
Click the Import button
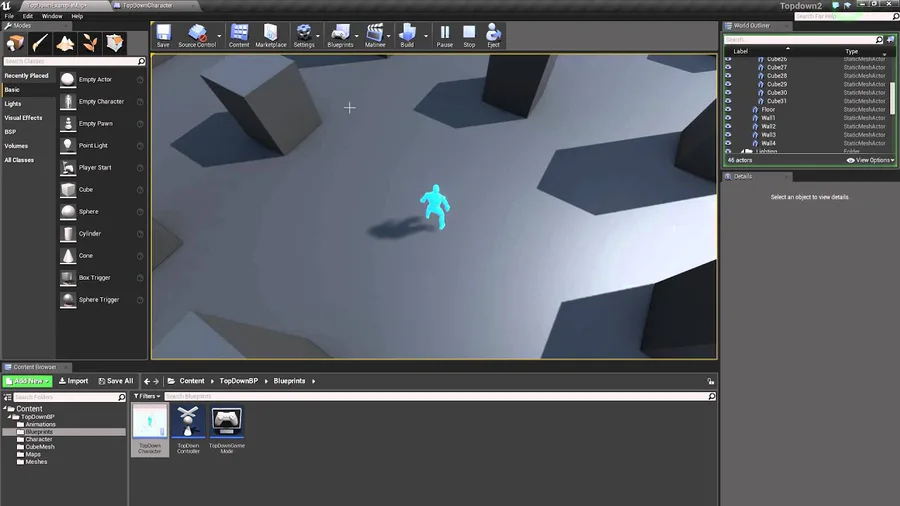coord(73,381)
